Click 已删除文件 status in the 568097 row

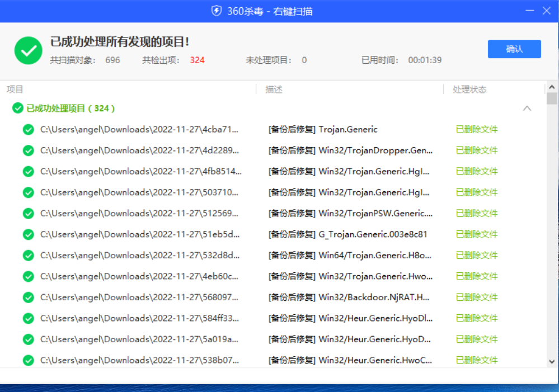(477, 297)
